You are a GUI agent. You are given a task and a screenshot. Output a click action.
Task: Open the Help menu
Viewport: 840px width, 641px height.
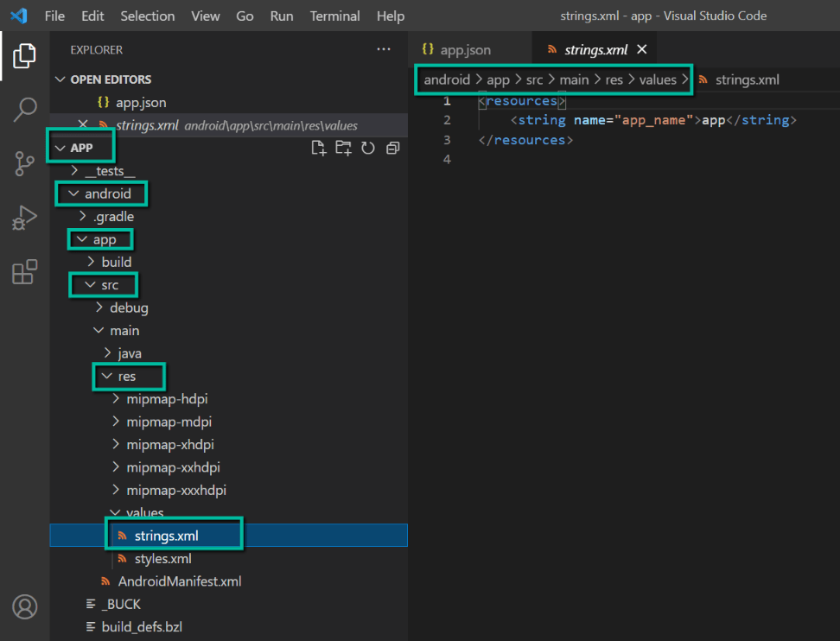(391, 16)
